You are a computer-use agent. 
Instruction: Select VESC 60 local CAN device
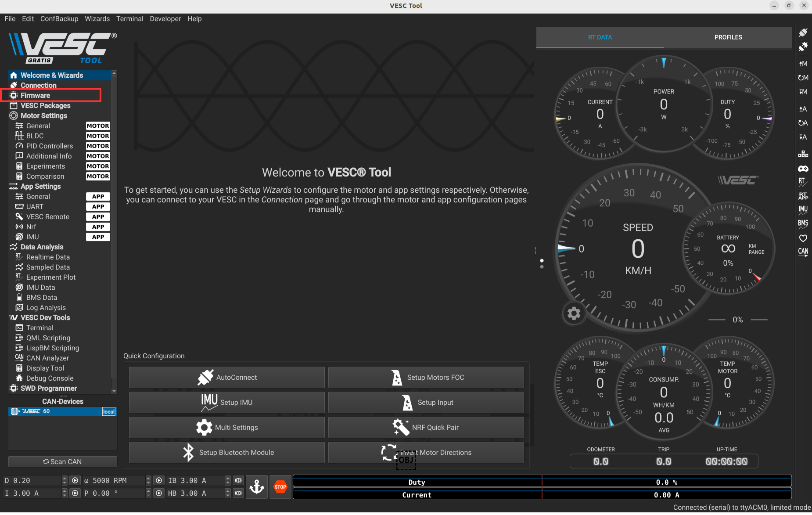62,411
